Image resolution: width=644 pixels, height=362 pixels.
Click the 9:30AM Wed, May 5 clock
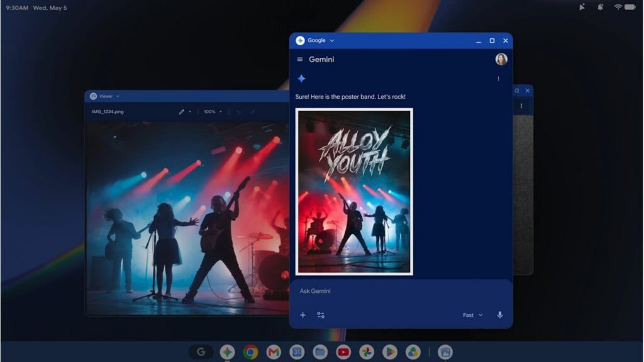[x=36, y=8]
